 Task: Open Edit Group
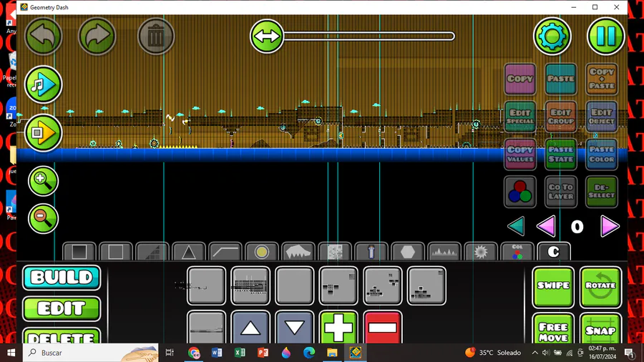560,117
